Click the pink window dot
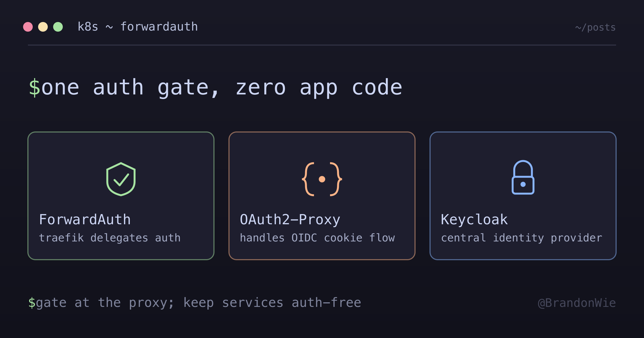Screen dimensions: 644x338 tap(28, 27)
